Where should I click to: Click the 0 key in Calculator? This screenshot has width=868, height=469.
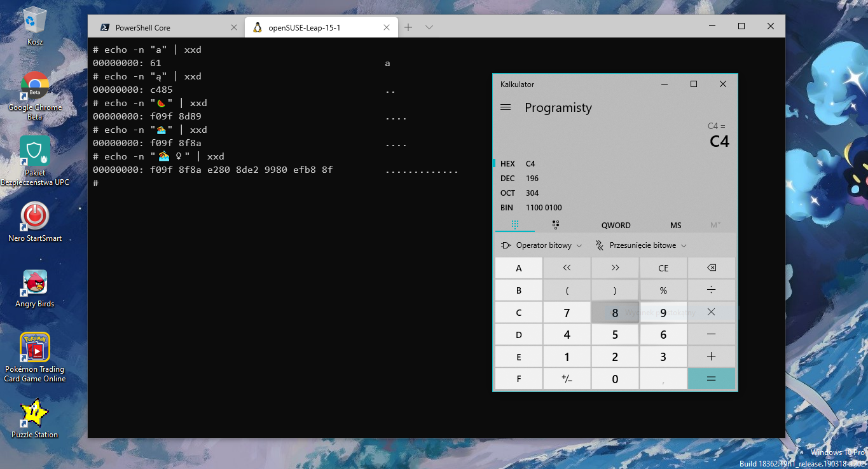615,379
